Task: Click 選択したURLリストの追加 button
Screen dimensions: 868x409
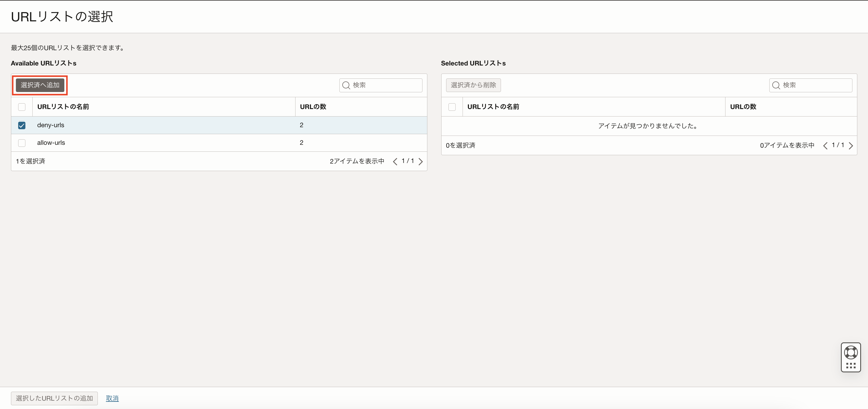Action: (x=54, y=398)
